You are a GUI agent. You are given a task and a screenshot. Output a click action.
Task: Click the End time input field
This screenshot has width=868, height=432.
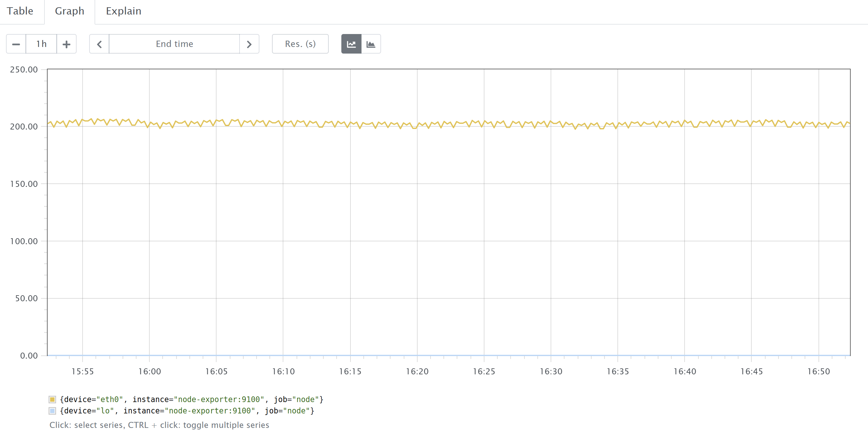coord(174,44)
